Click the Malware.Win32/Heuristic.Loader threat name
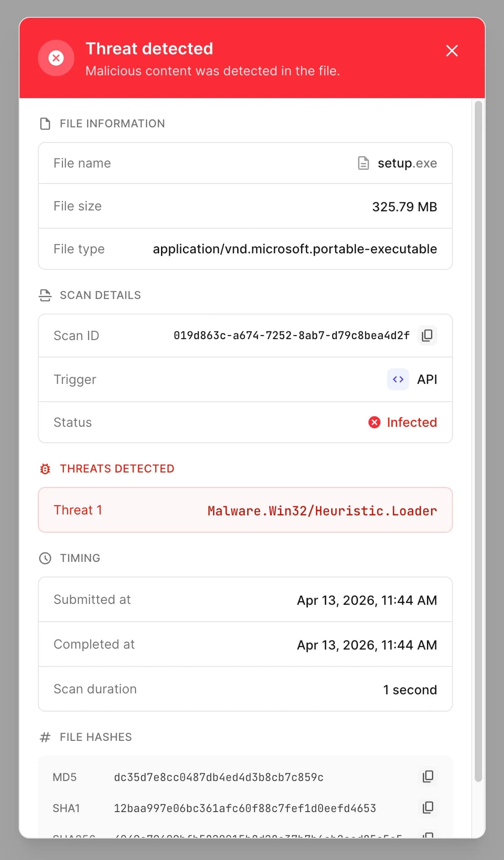 coord(321,510)
